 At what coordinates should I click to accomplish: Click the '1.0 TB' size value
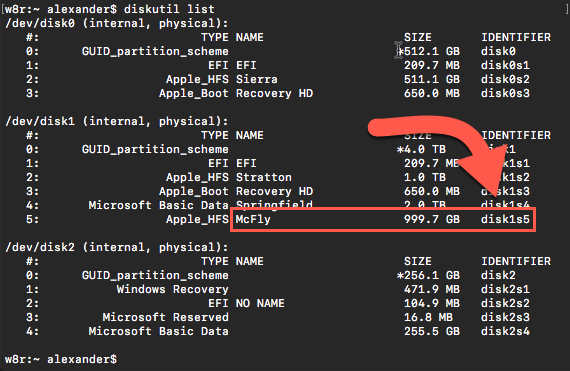click(425, 177)
